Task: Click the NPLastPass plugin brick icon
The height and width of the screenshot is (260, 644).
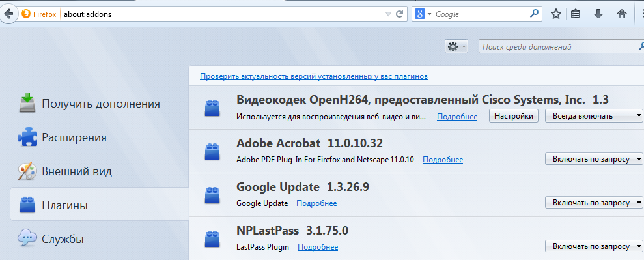Action: click(x=212, y=239)
